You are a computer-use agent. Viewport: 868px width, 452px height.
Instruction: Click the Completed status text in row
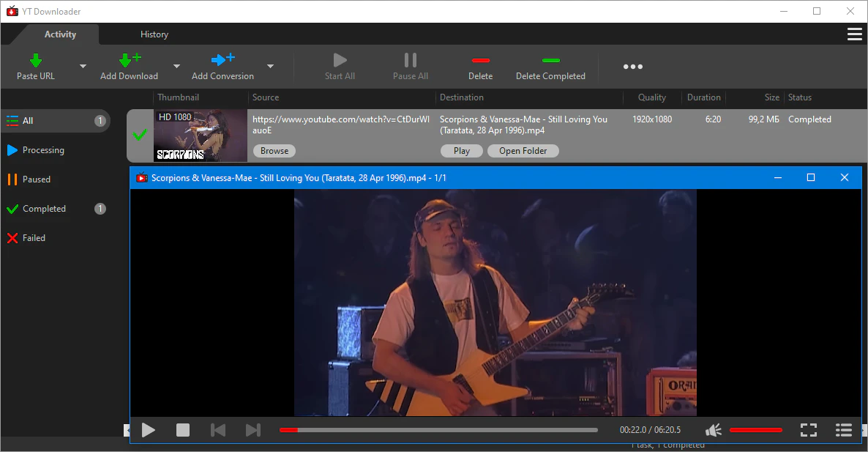[809, 119]
